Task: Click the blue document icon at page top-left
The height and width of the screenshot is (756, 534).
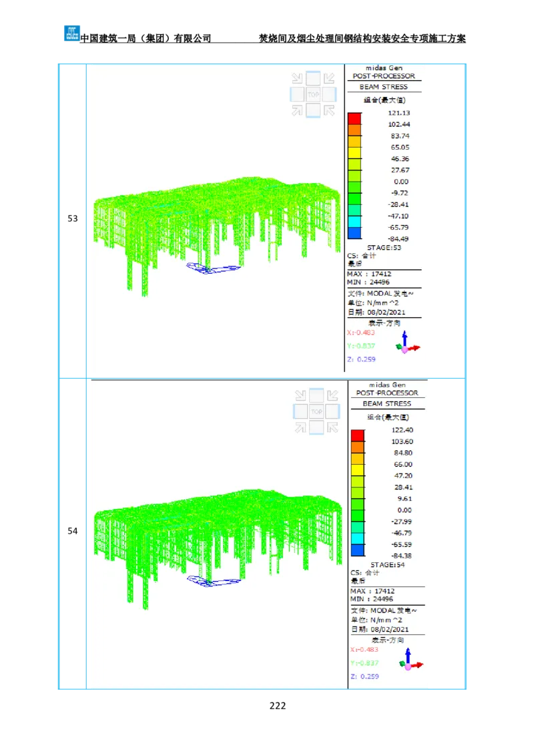Action: pos(71,32)
